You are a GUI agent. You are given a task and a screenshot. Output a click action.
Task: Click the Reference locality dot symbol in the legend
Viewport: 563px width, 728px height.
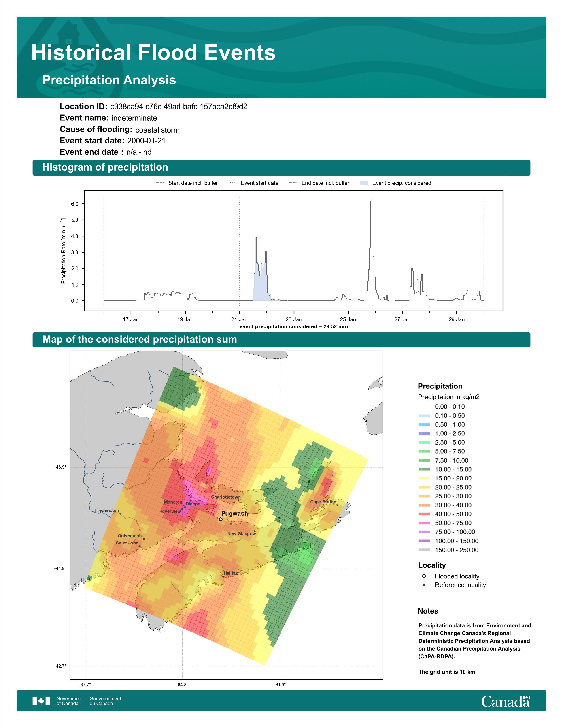424,585
